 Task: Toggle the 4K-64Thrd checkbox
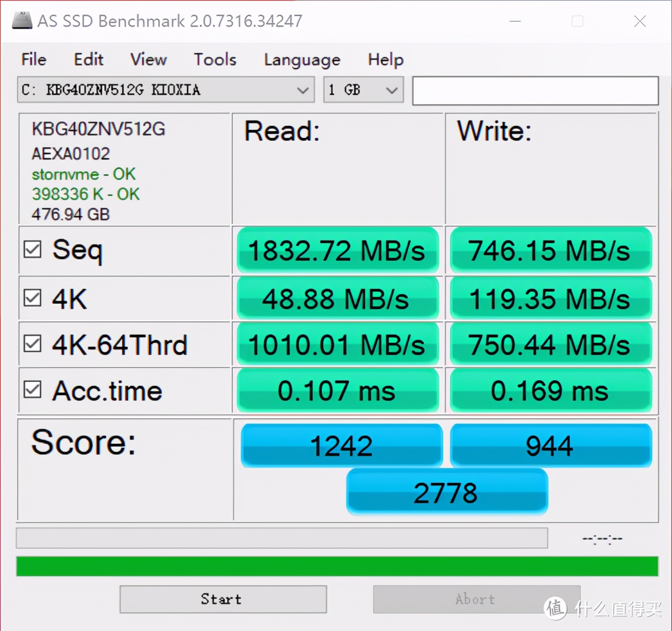click(x=32, y=344)
